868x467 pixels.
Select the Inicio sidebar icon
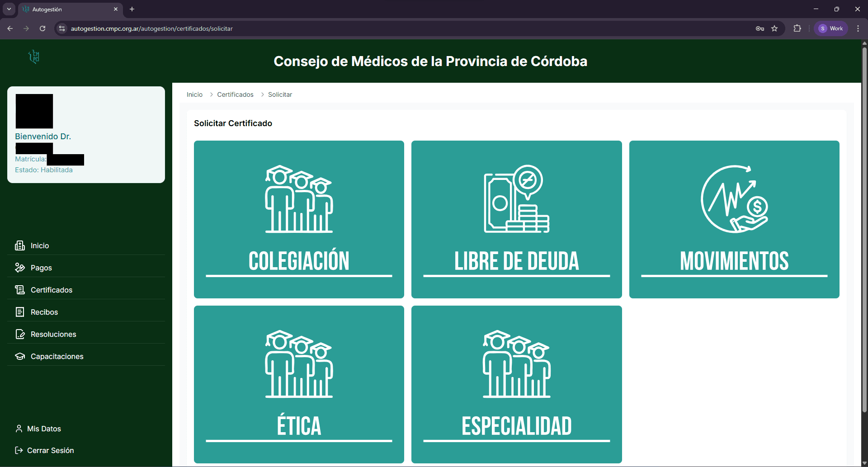pyautogui.click(x=20, y=245)
